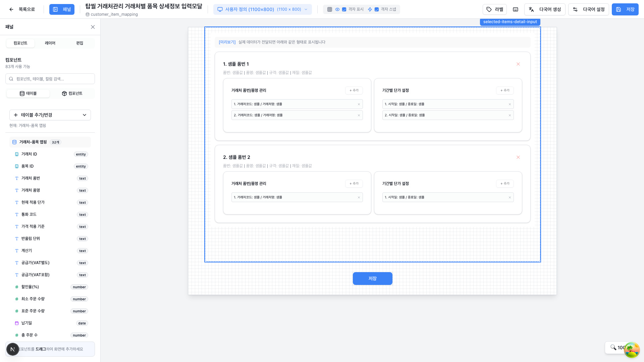Click the blue 저장 button on canvas
This screenshot has width=644, height=362.
pyautogui.click(x=372, y=279)
